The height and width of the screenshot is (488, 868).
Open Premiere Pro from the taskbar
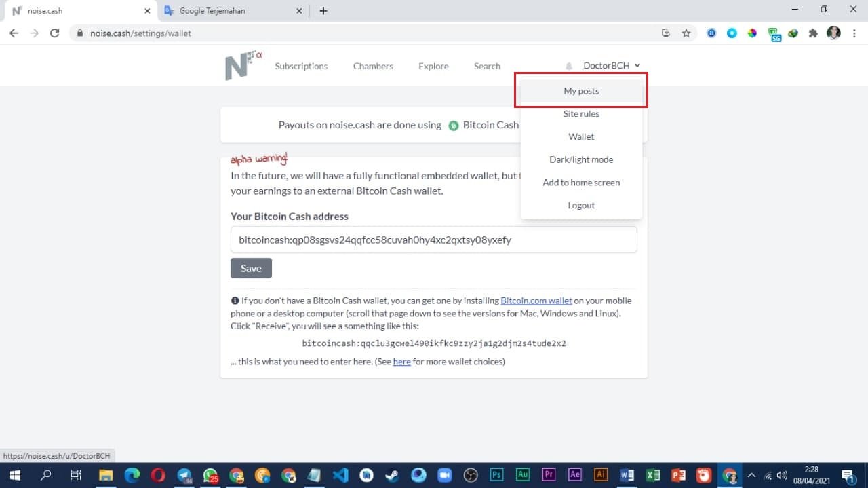click(x=549, y=475)
